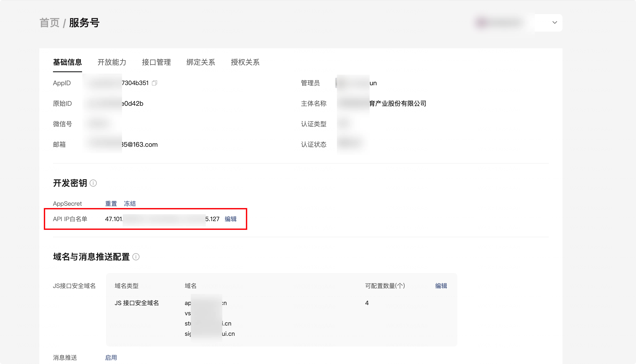Click 重置 link for AppSecret
The height and width of the screenshot is (364, 636).
pos(111,204)
